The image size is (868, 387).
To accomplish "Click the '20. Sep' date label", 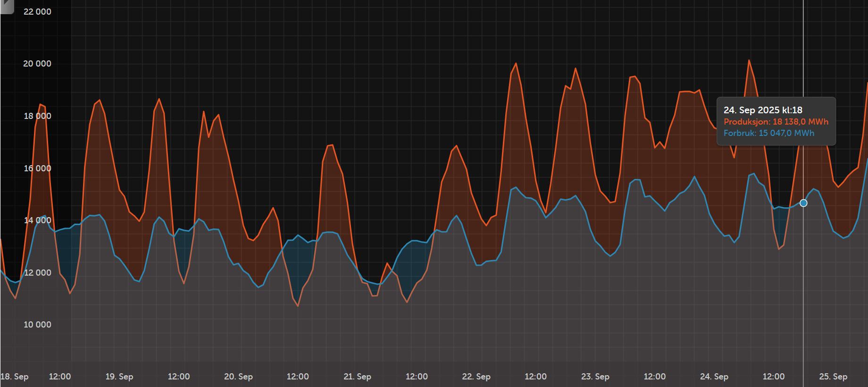I will (238, 377).
